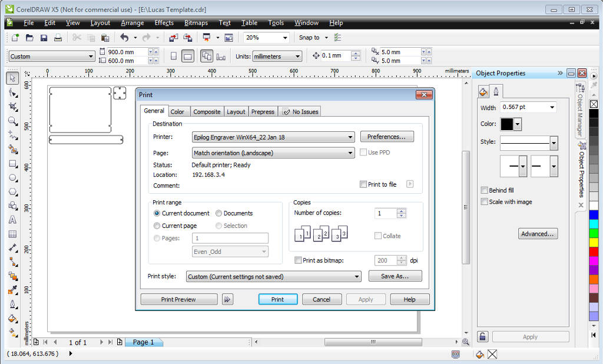The image size is (603, 364).
Task: Click the Open file icon
Action: point(29,38)
